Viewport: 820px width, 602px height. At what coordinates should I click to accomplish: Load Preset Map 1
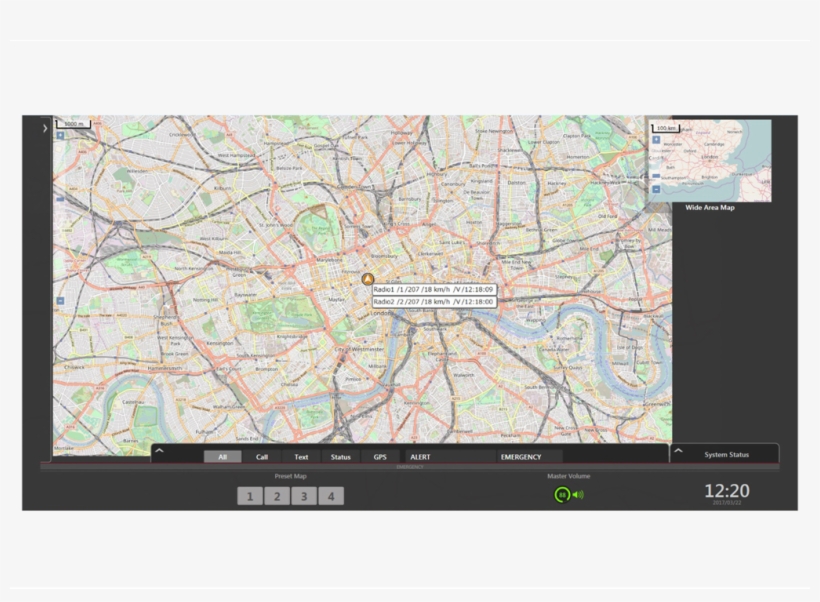click(250, 496)
